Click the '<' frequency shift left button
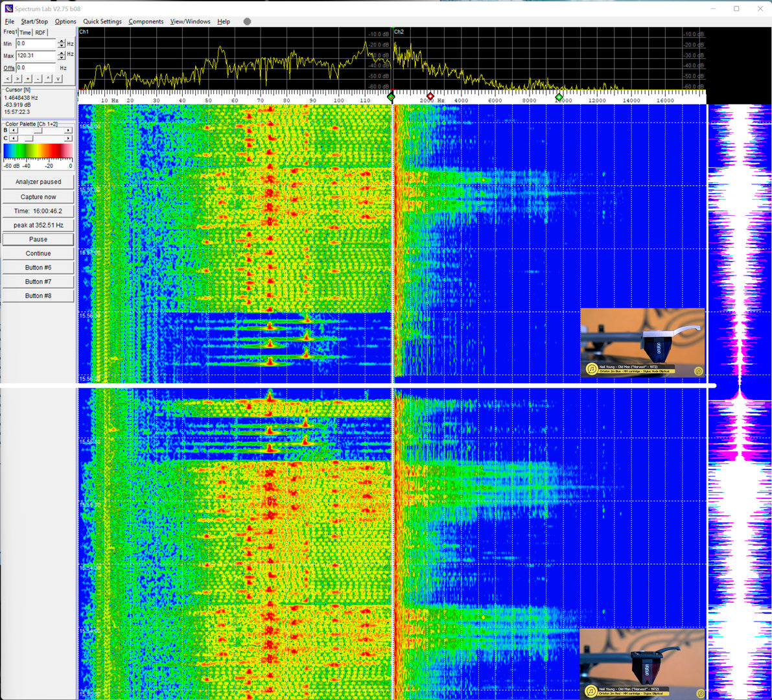Screen dimensions: 772x700 (x=8, y=79)
